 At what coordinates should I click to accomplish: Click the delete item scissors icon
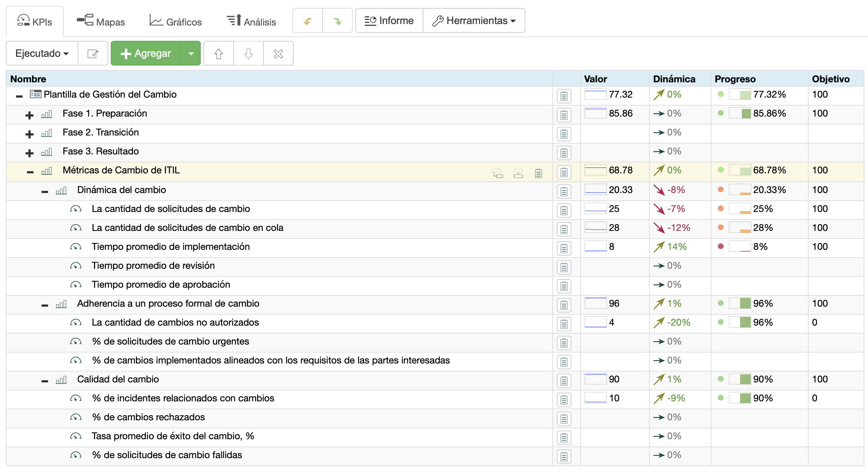click(278, 53)
